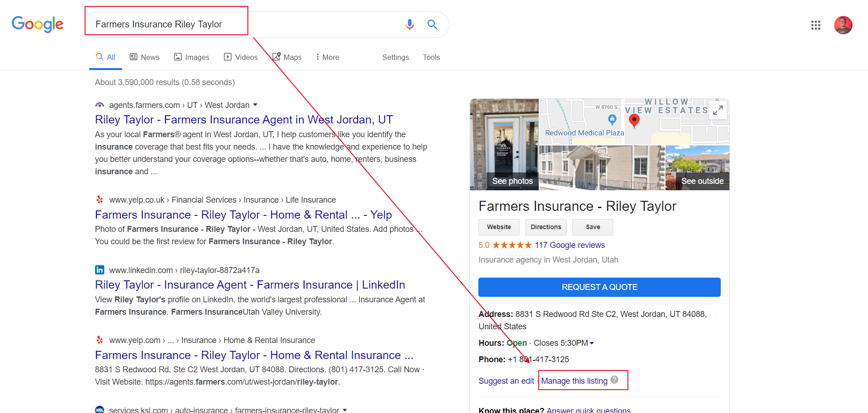Image resolution: width=868 pixels, height=413 pixels.
Task: Open the Videos tab
Action: tap(241, 57)
